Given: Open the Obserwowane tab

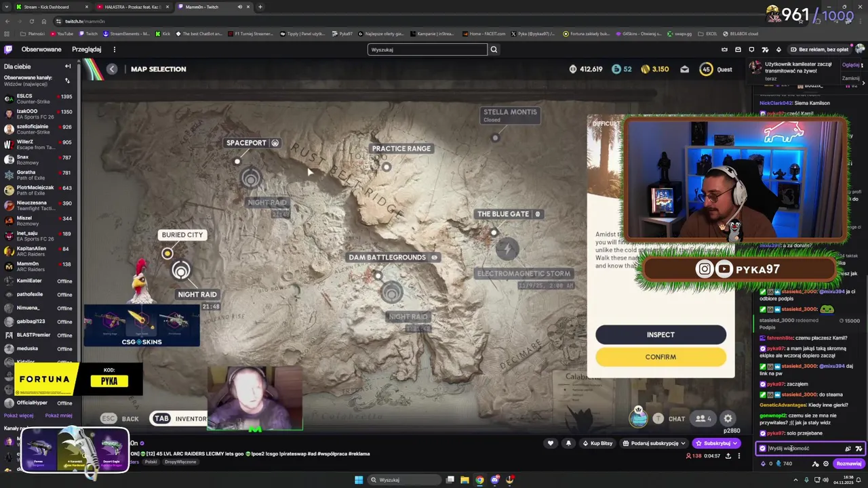Looking at the screenshot, I should pyautogui.click(x=41, y=49).
